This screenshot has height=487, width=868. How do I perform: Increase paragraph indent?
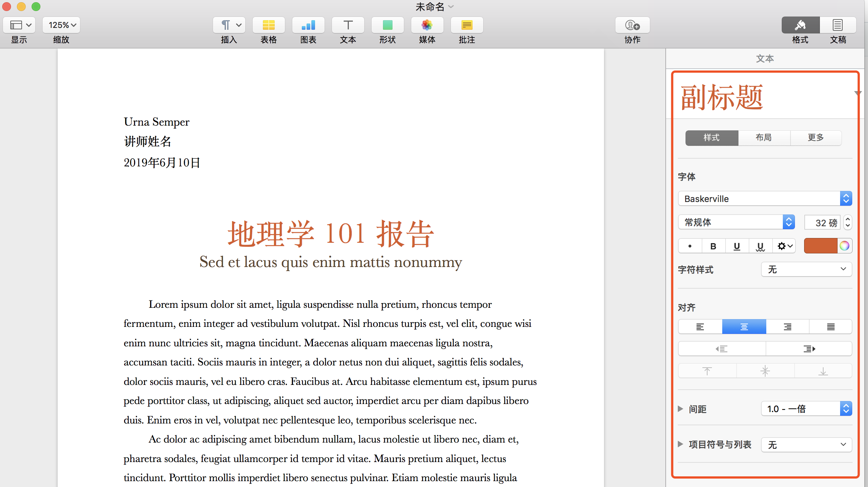coord(809,349)
